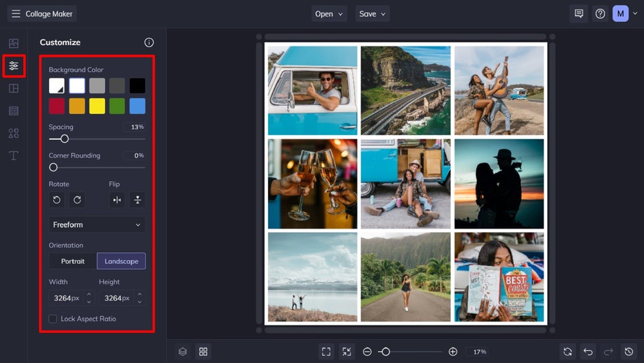Pick the custom transparent background swatch
The height and width of the screenshot is (363, 644).
coord(57,86)
